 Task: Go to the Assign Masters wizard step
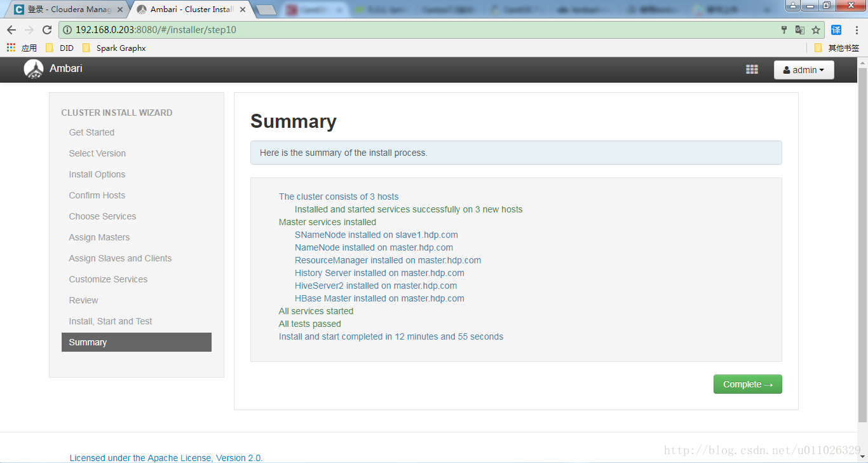(99, 237)
